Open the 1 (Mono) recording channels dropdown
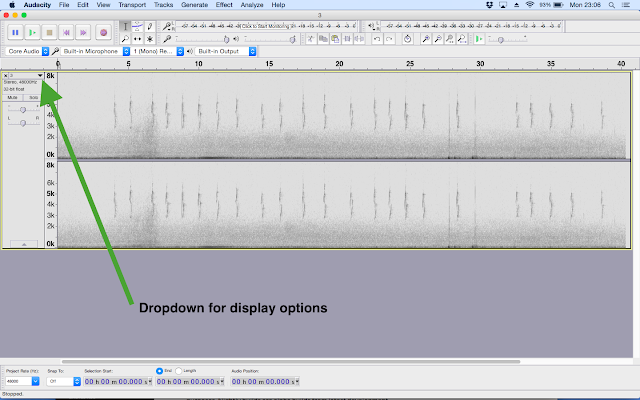Image resolution: width=640 pixels, height=400 pixels. click(157, 51)
